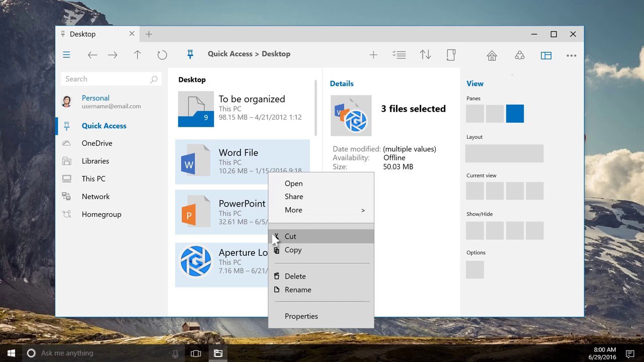Screen dimensions: 644x362
Task: Open the sort arrows option
Action: pos(426,55)
